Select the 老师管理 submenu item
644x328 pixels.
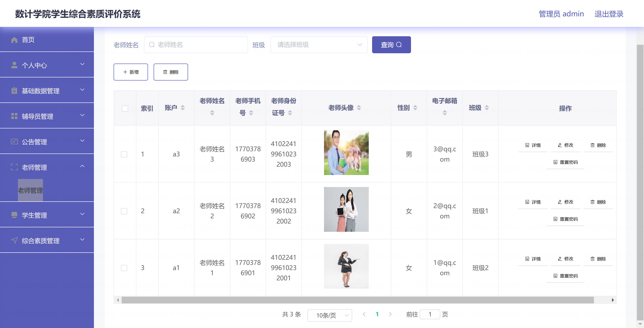30,190
